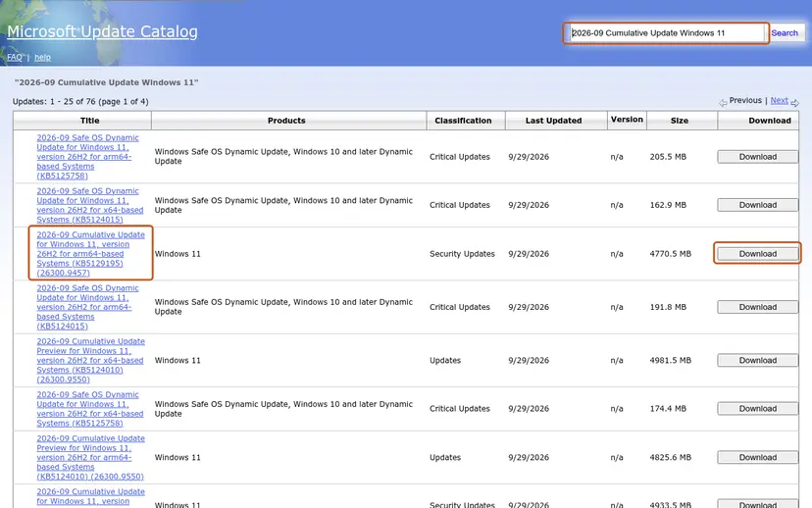Select "Critical Updates" in the 205.5 MB row
Image resolution: width=812 pixels, height=508 pixels.
(x=459, y=157)
